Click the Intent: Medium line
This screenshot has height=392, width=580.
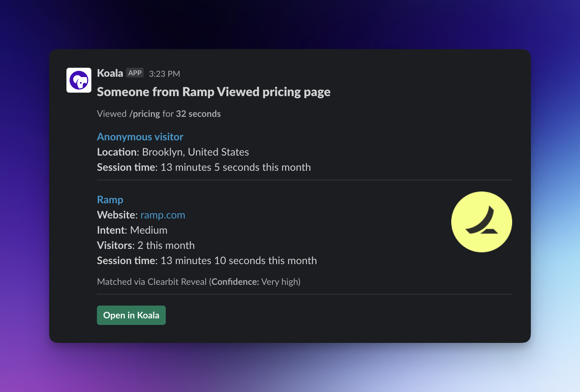132,230
